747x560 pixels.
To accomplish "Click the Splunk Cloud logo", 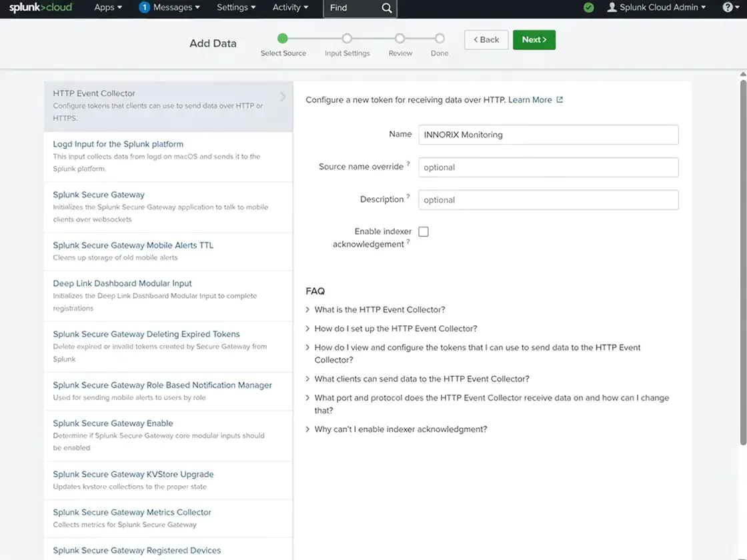I will click(x=41, y=7).
